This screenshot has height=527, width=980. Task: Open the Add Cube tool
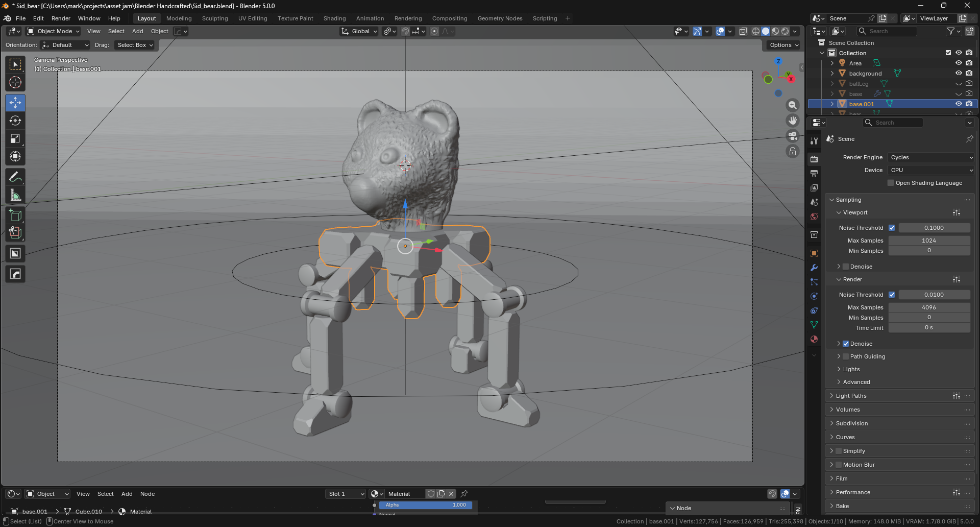click(x=15, y=215)
